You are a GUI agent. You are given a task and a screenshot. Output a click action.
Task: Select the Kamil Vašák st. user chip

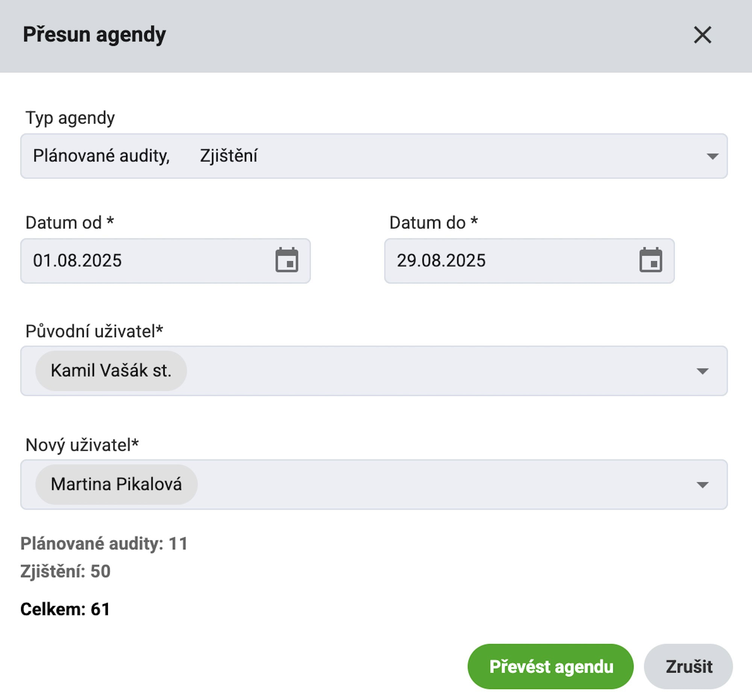coord(111,371)
